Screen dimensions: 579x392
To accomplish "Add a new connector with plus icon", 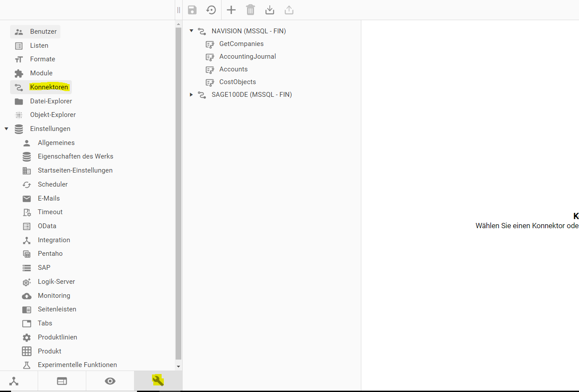I will 231,10.
